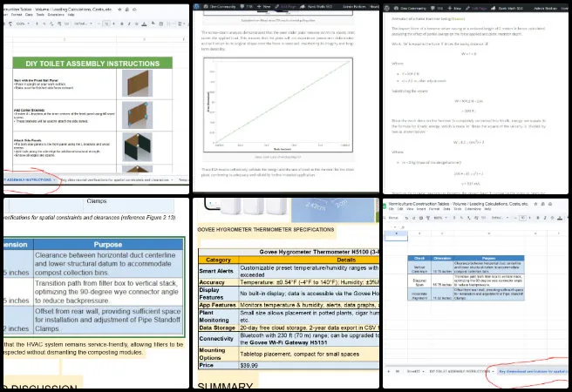Open comments in the hammer calculation page admin bar
The image size is (572, 392).
coord(437,8)
